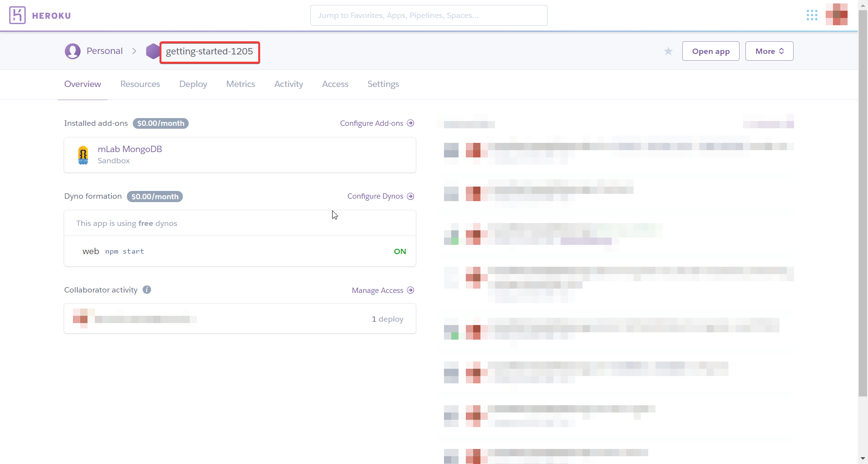Click the user avatar in top-right corner
Image resolution: width=868 pixels, height=464 pixels.
[x=836, y=15]
